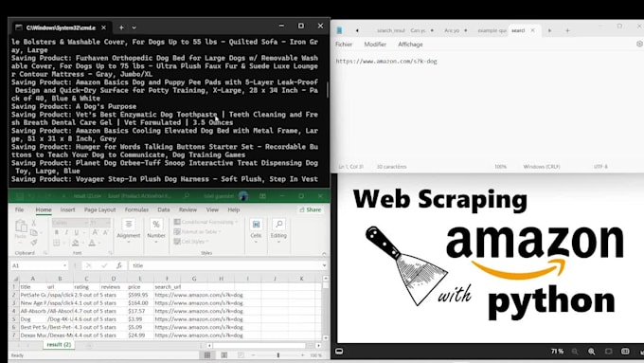Screen dimensions: 644x363
Task: Click the Share button in Excel
Action: [311, 210]
